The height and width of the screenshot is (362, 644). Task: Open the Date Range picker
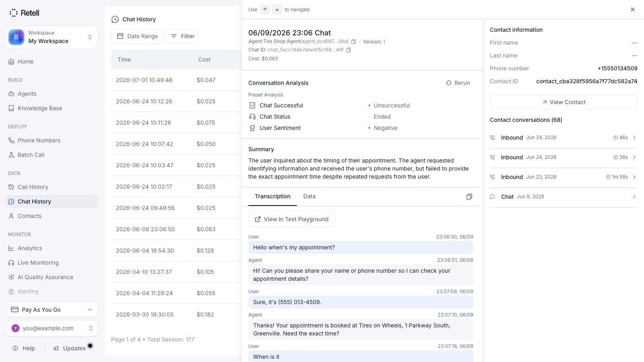click(x=137, y=36)
